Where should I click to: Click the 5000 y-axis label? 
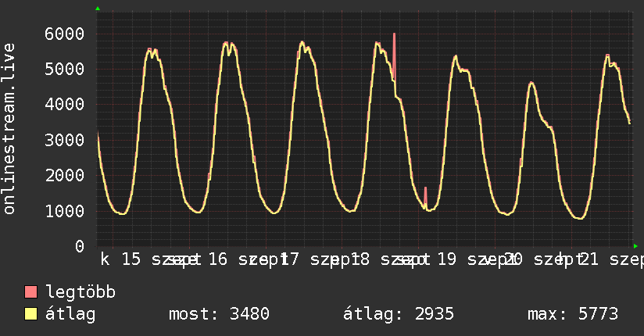point(65,69)
